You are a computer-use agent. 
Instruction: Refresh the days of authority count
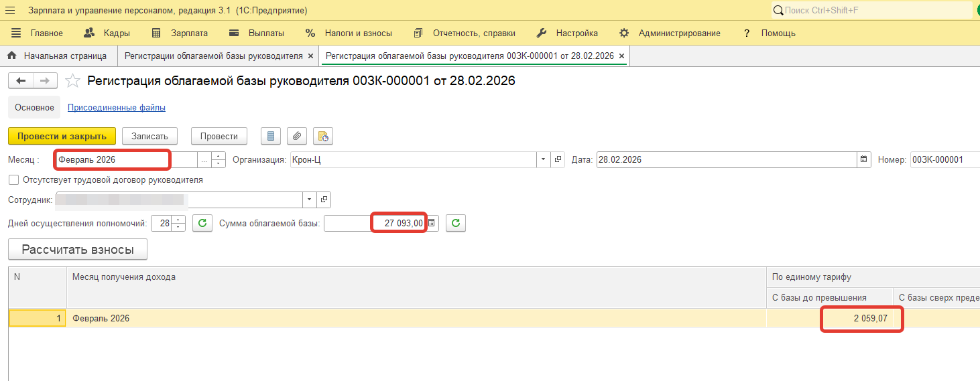tap(202, 224)
